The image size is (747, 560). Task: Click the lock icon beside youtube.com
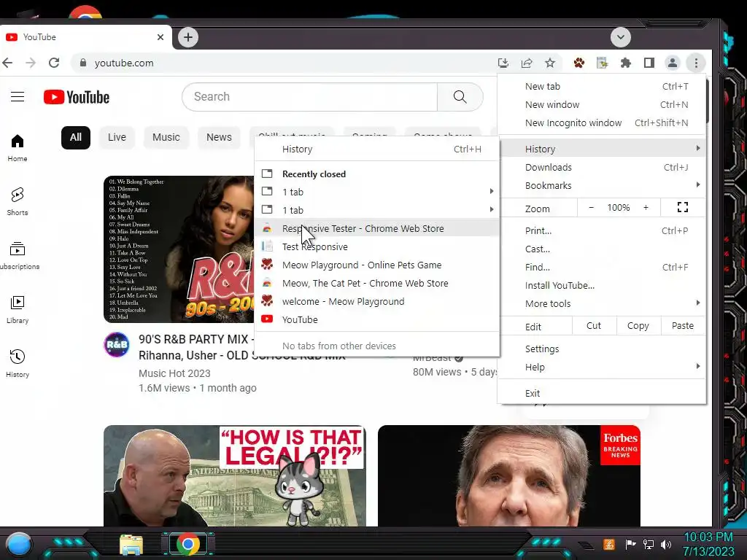click(x=83, y=63)
